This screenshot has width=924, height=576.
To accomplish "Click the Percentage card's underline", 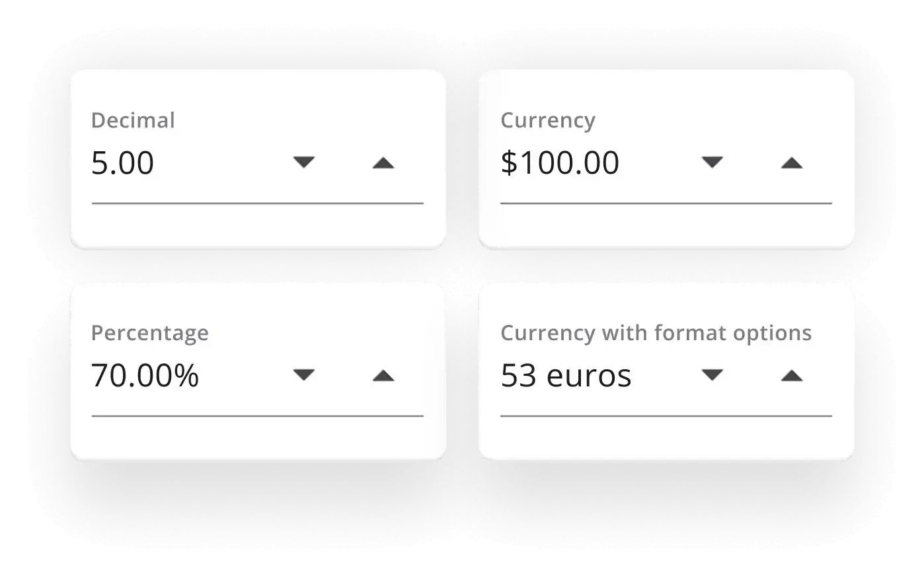I will pos(258,415).
